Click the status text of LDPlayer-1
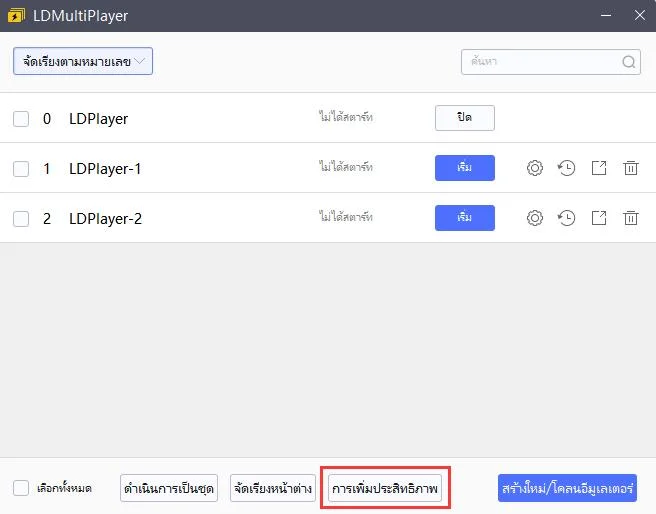 point(346,167)
